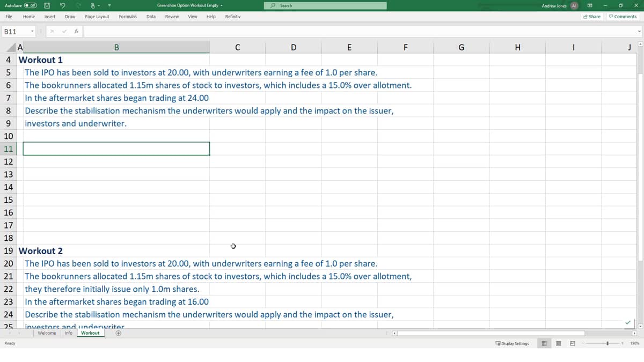The image size is (644, 362).
Task: Click next sheet navigation arrow
Action: click(19, 333)
